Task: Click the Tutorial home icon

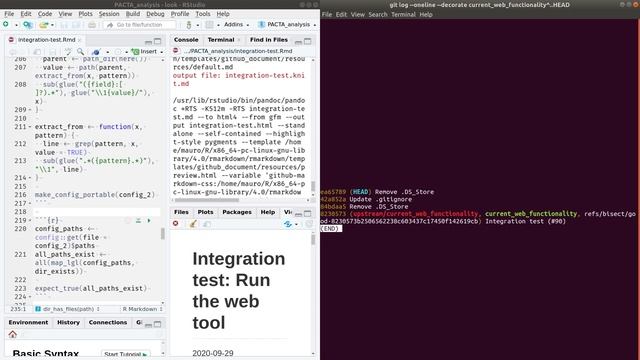Action: tap(13, 334)
